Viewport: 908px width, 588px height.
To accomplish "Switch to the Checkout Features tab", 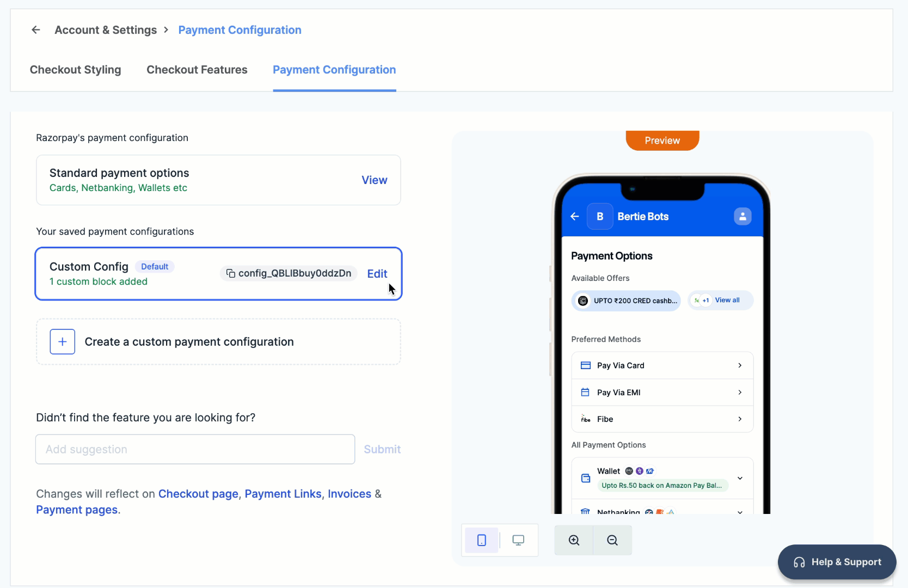I will pos(197,70).
